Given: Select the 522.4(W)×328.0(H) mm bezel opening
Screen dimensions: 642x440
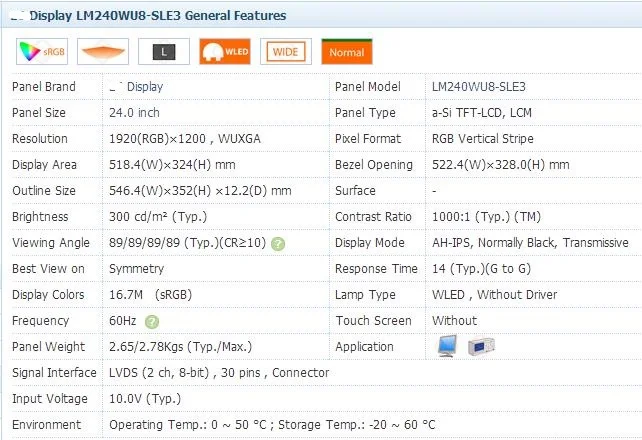Looking at the screenshot, I should pos(501,165).
